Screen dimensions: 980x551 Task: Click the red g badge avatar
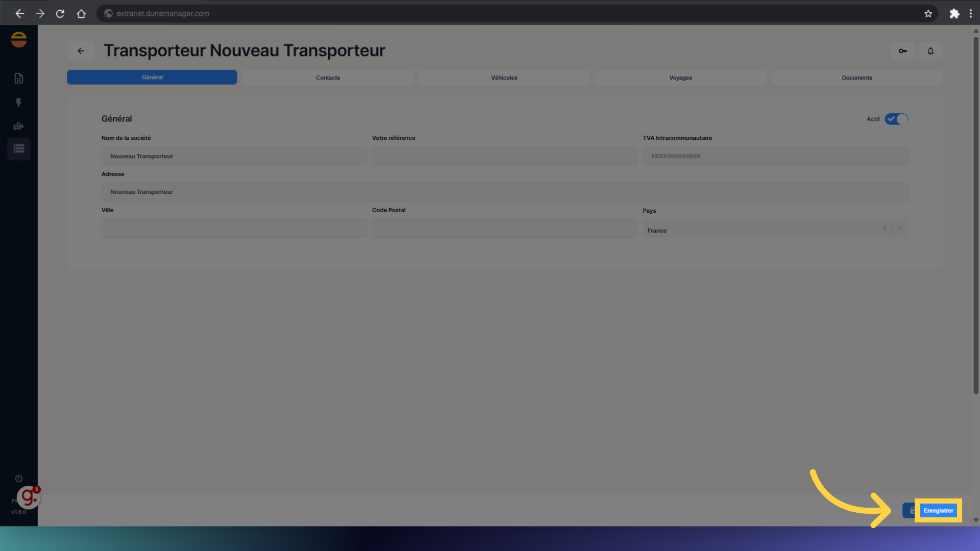pos(29,497)
